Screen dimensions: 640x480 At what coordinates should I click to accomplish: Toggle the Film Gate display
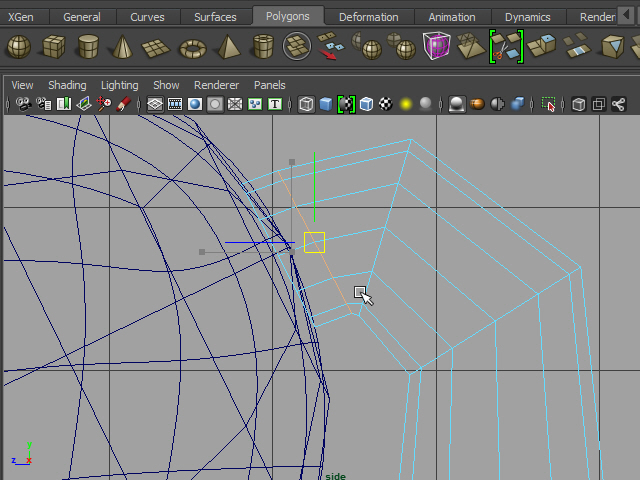point(175,104)
